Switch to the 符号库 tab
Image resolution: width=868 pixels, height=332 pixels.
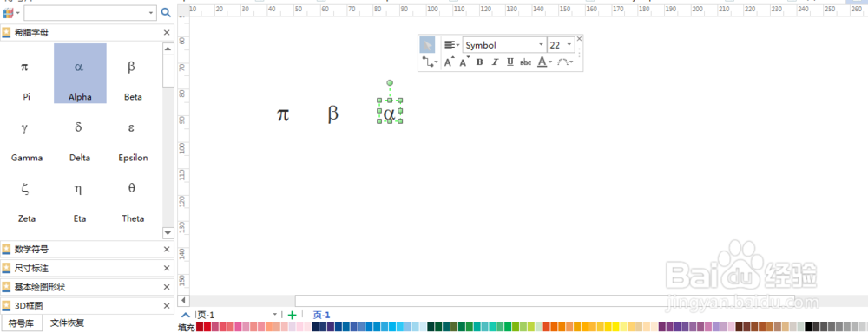coord(22,323)
